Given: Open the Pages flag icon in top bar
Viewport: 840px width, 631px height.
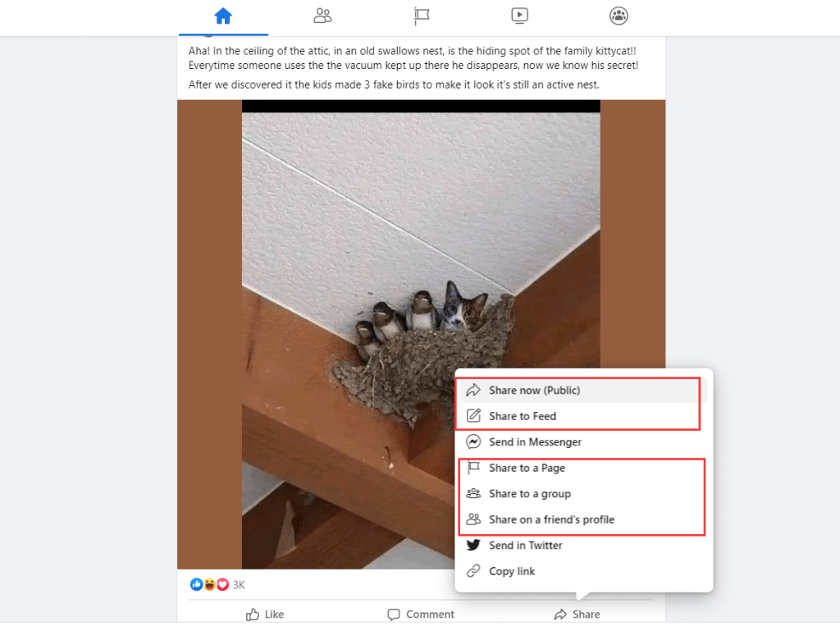Looking at the screenshot, I should coord(421,16).
